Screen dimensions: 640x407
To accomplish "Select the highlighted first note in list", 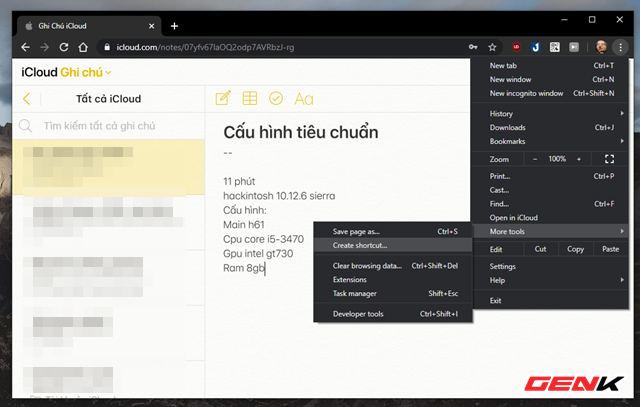I will pyautogui.click(x=109, y=167).
